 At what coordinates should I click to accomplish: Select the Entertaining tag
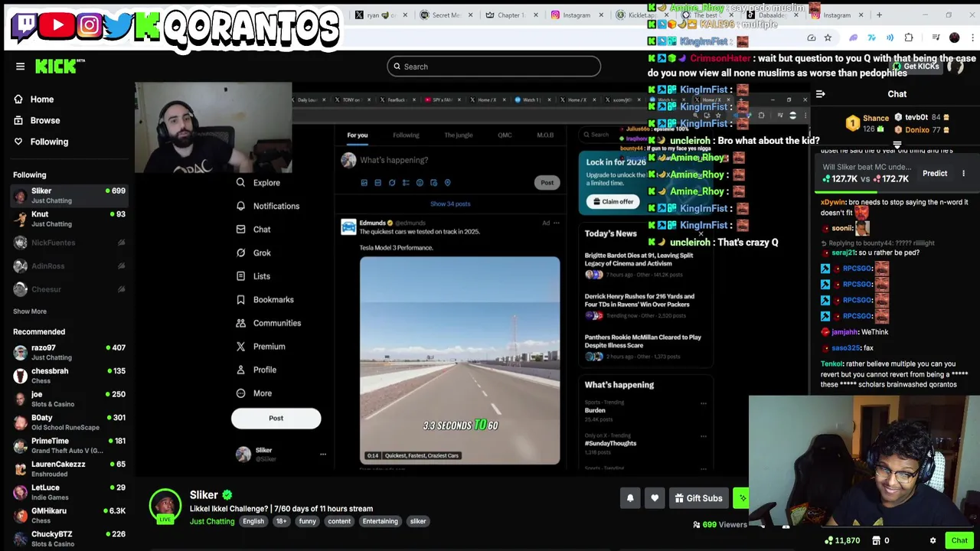click(381, 522)
